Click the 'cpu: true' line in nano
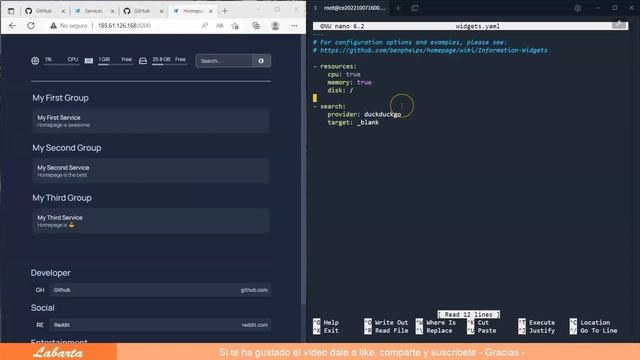 pyautogui.click(x=344, y=74)
